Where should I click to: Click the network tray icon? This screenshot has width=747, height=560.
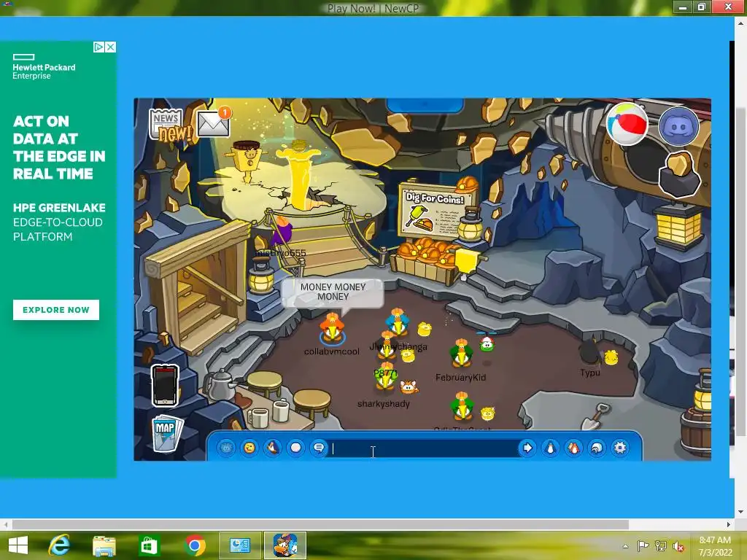[661, 546]
